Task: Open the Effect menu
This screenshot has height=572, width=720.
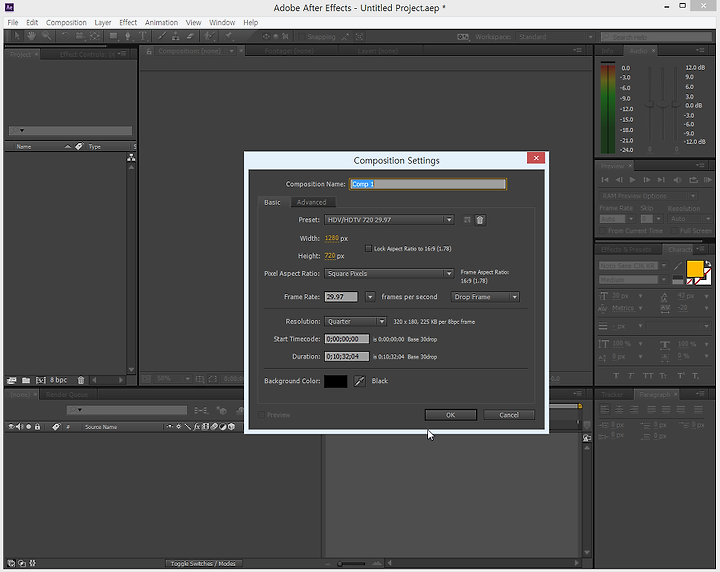Action: tap(128, 22)
